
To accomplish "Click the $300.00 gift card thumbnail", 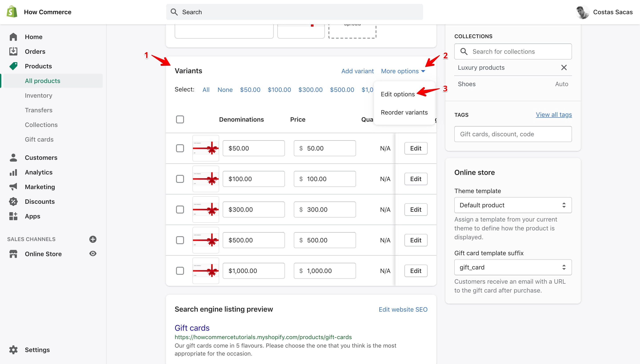I will pyautogui.click(x=206, y=210).
